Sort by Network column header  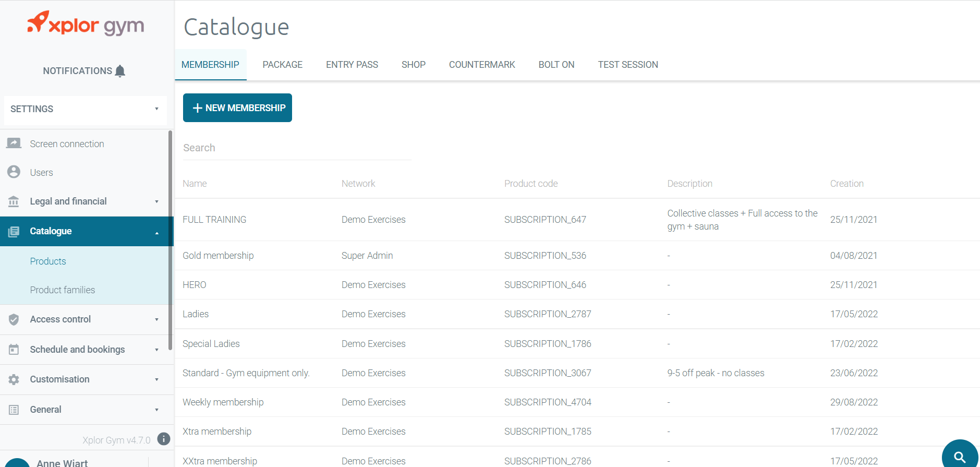[x=358, y=184]
